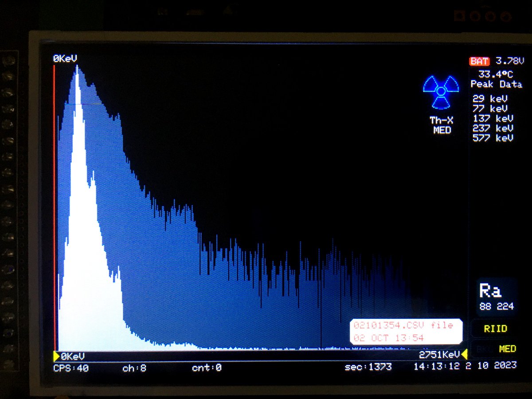
Task: Tap the yellow MED button
Action: coord(508,349)
